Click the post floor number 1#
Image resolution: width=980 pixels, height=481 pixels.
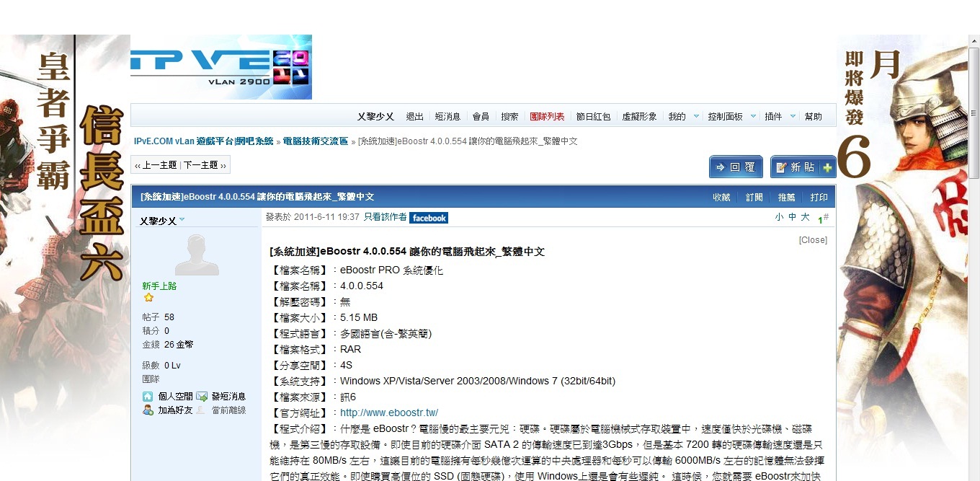tap(823, 218)
